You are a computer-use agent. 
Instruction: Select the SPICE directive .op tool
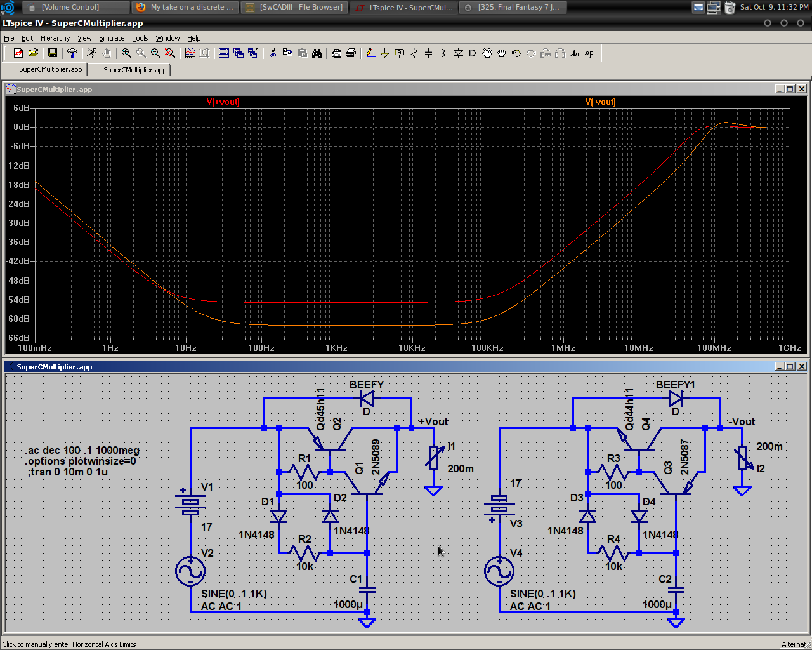coord(589,53)
